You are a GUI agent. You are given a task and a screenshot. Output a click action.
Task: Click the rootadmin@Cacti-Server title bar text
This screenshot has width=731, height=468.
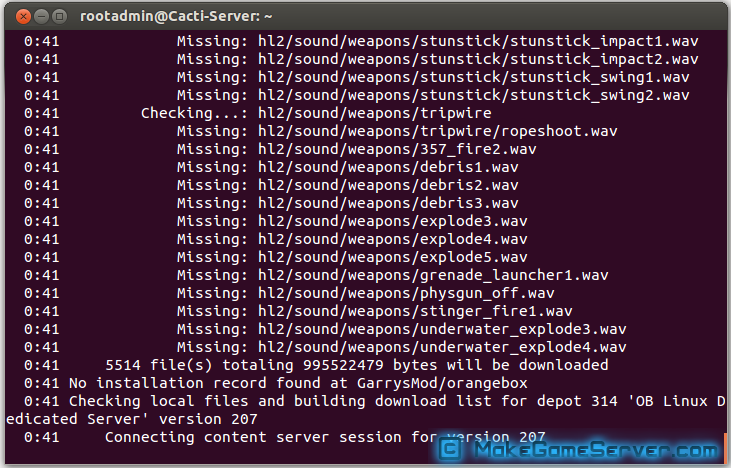tap(176, 16)
